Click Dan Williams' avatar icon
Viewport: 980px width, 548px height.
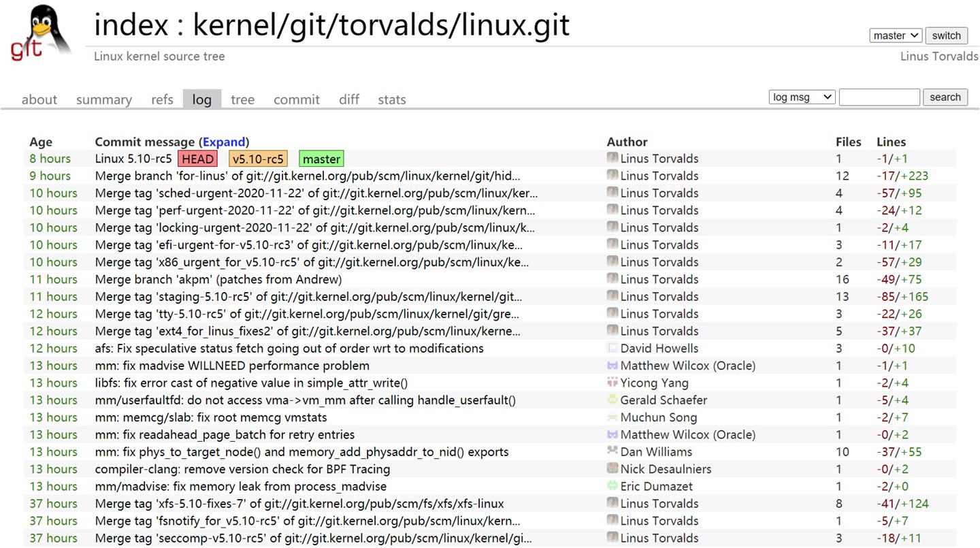tap(611, 451)
